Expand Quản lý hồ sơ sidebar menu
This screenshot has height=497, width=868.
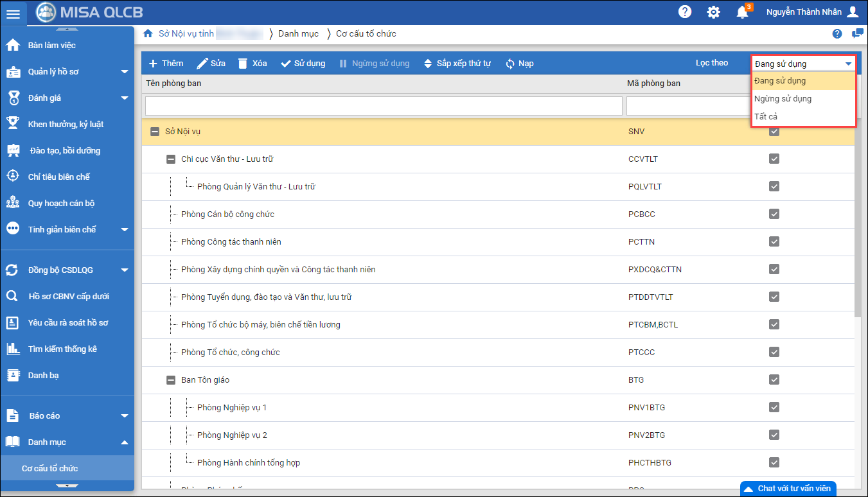(125, 72)
